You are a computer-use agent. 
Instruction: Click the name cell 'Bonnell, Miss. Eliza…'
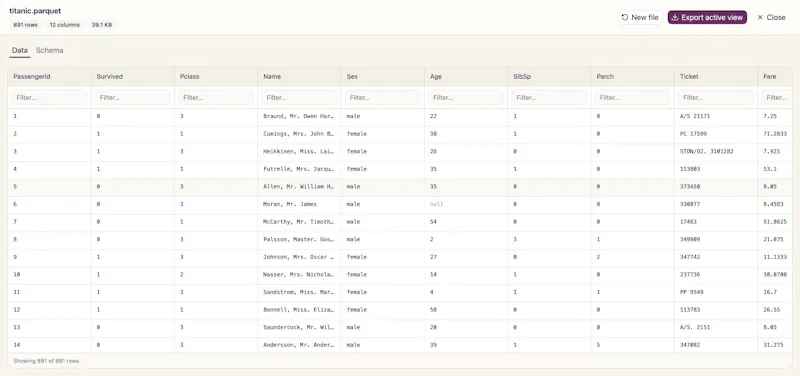(x=298, y=310)
